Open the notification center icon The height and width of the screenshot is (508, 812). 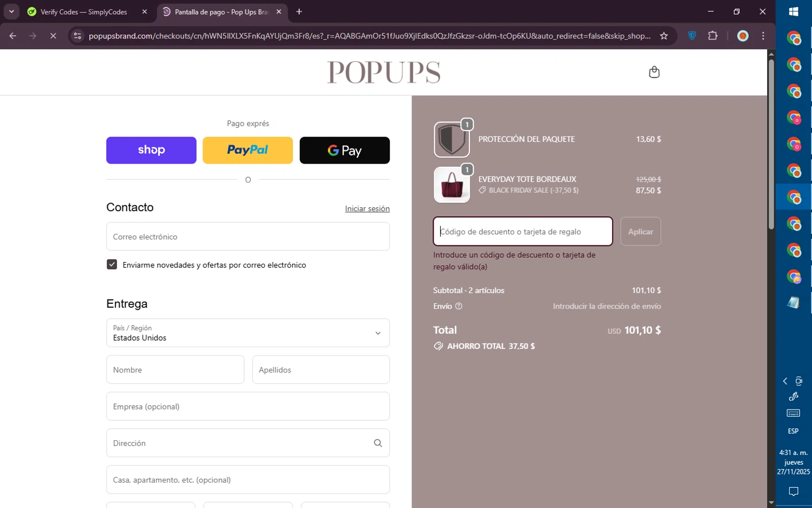click(x=794, y=492)
